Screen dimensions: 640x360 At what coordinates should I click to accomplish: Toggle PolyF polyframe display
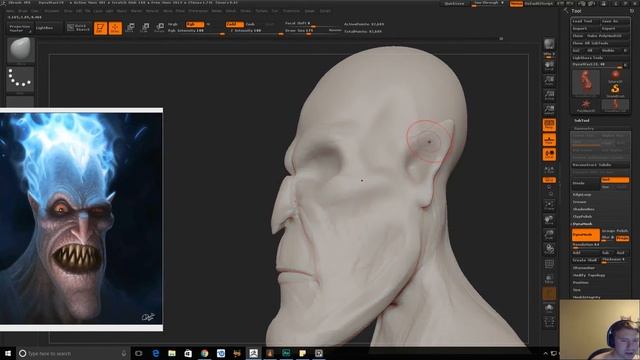click(549, 264)
